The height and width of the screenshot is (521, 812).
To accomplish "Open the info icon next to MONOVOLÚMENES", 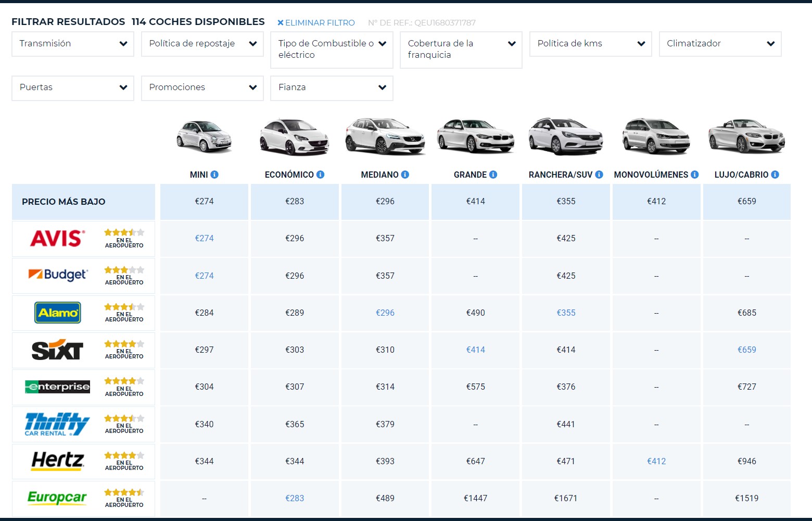I will coord(694,175).
